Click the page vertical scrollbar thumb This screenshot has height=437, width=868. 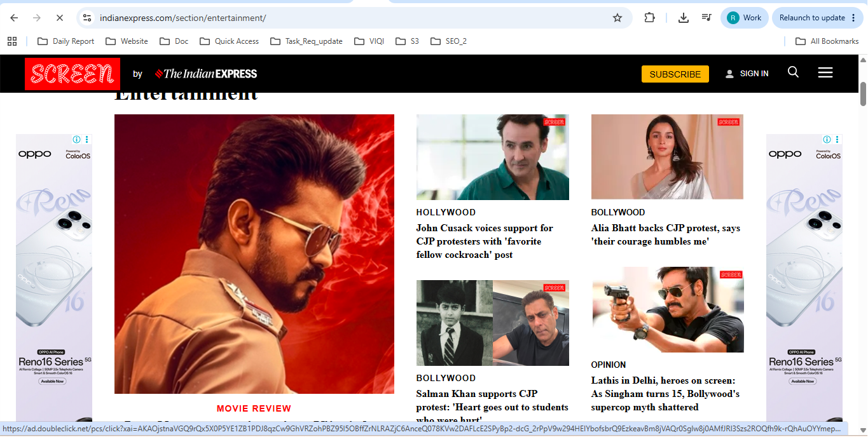coord(863,94)
